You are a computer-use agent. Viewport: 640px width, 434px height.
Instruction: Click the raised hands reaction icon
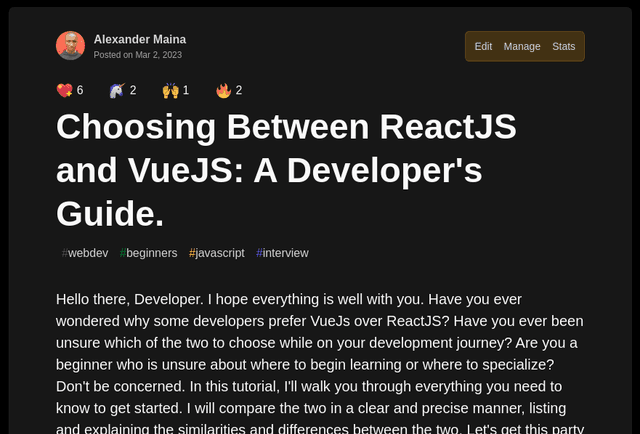171,90
